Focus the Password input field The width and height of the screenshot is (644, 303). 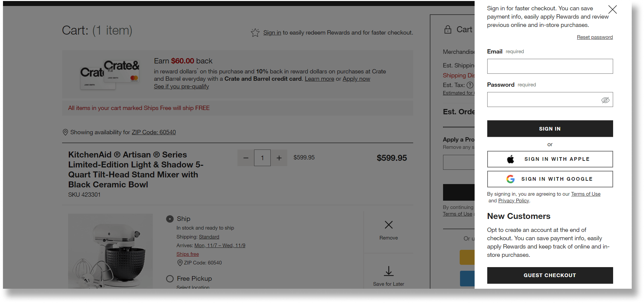(550, 99)
